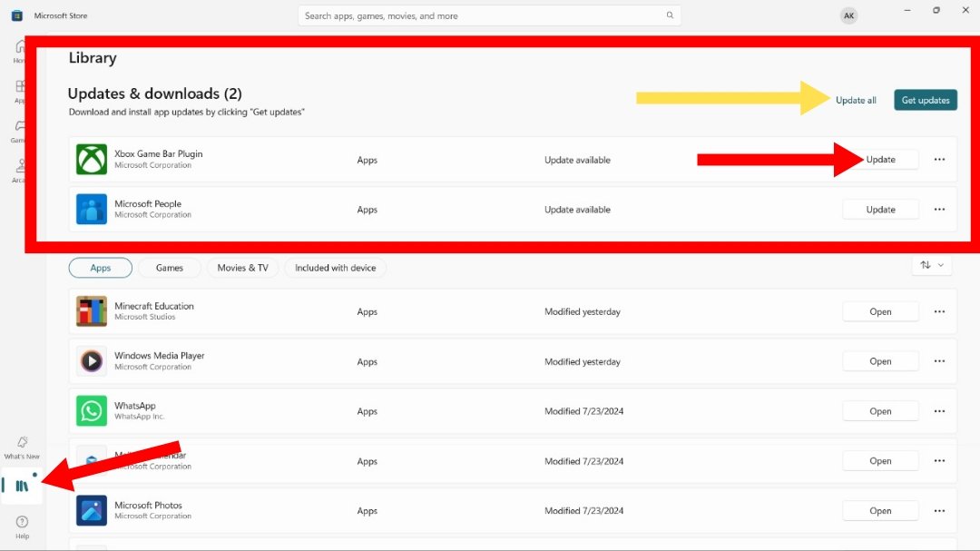This screenshot has width=980, height=551.
Task: Click the Library page title
Action: click(x=93, y=57)
